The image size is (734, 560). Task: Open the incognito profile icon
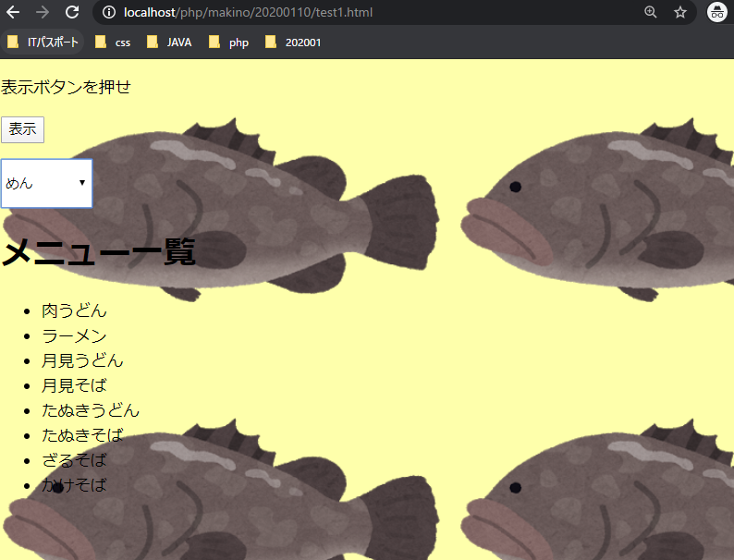pos(716,12)
